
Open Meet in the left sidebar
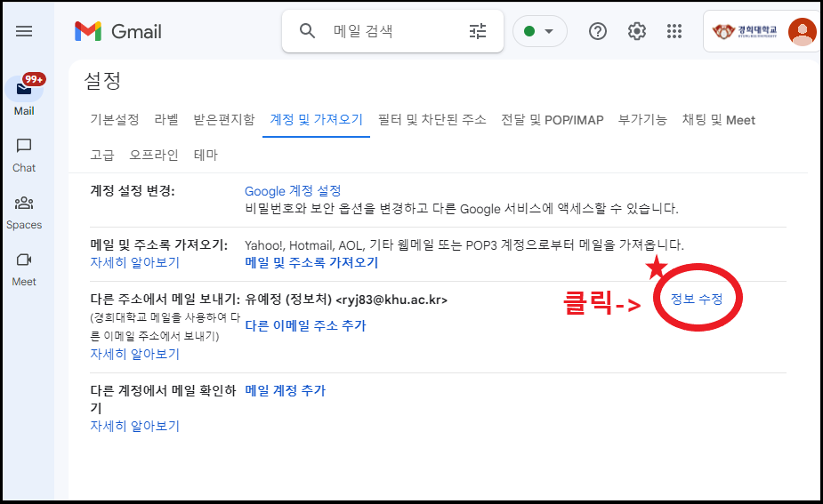(x=24, y=268)
